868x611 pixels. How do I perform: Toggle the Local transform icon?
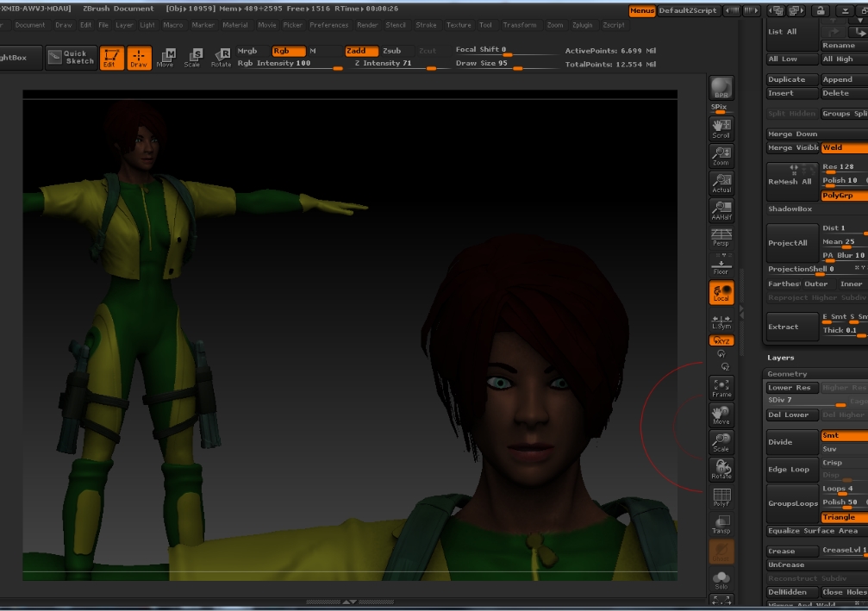(x=721, y=293)
